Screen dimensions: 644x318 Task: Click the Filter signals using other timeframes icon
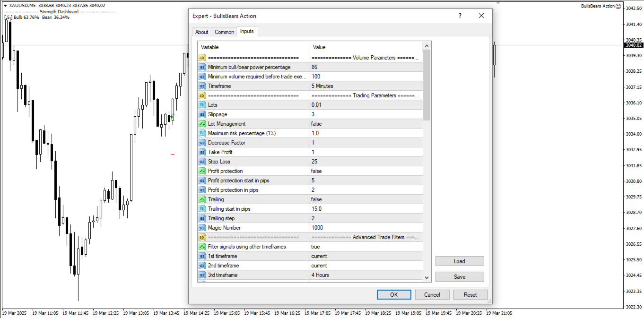202,247
